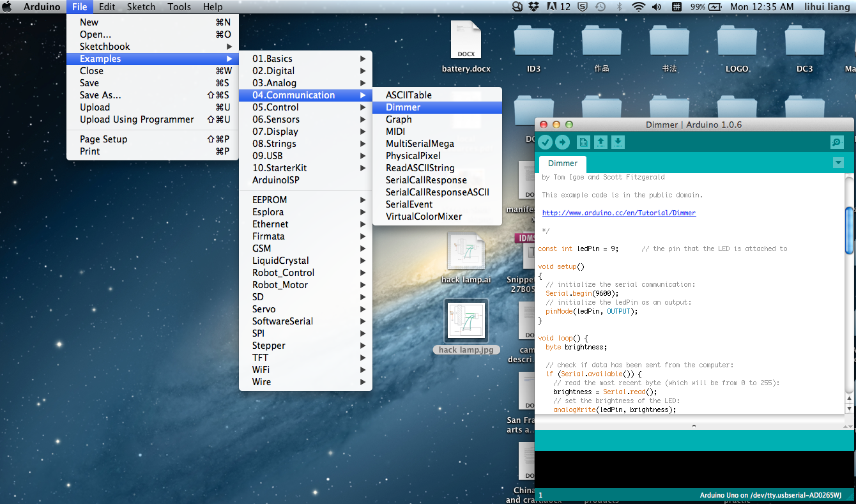856x504 pixels.
Task: Expand the Servo library examples
Action: pos(305,309)
